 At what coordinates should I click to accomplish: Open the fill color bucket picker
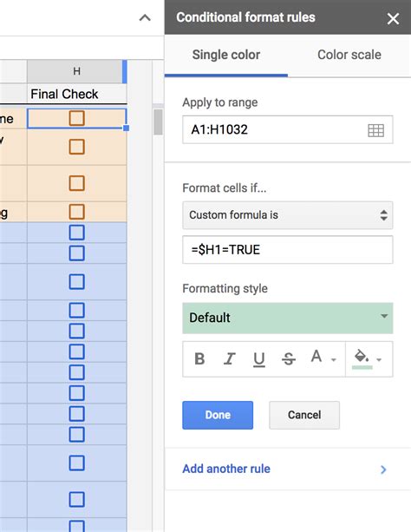pyautogui.click(x=368, y=359)
